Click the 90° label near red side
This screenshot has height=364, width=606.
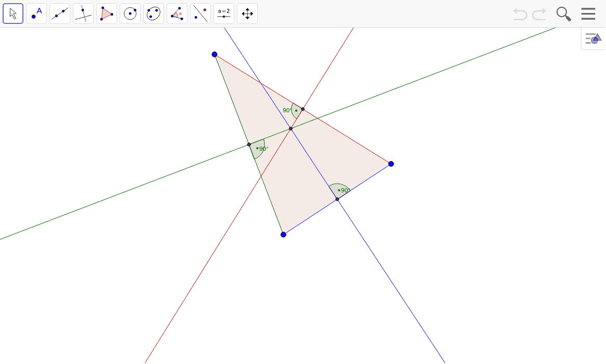(x=287, y=110)
